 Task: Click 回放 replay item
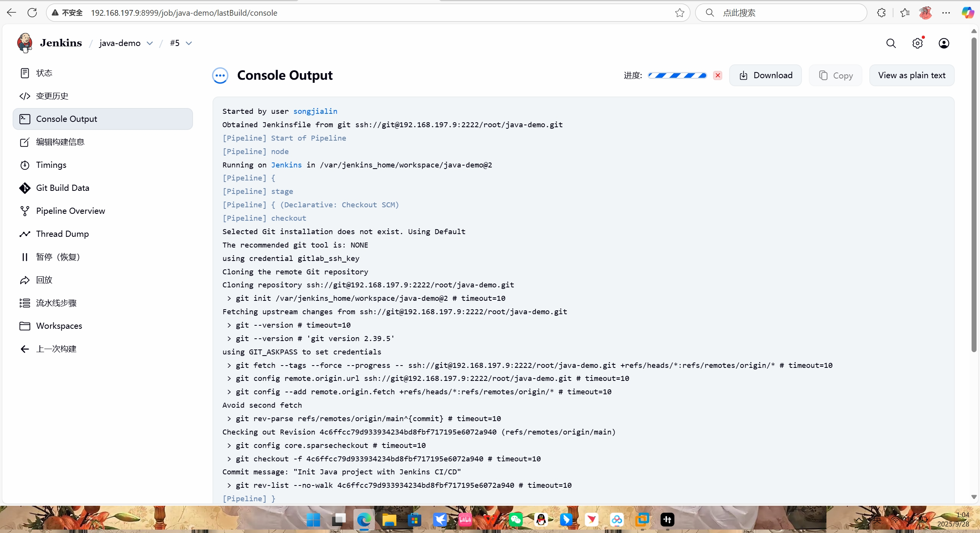tap(103, 280)
